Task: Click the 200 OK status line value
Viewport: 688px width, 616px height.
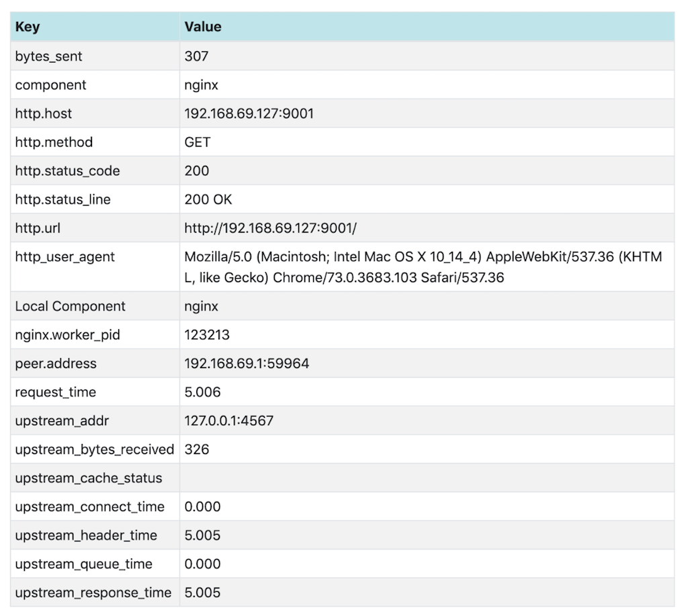Action: [x=208, y=200]
